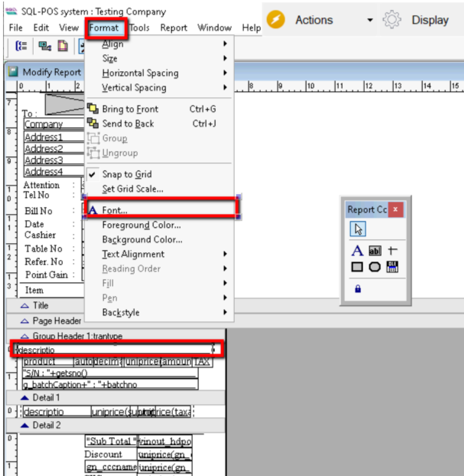Click the Data Grouping toolbar icon
Viewport: 464px width, 476px height.
pos(21,46)
